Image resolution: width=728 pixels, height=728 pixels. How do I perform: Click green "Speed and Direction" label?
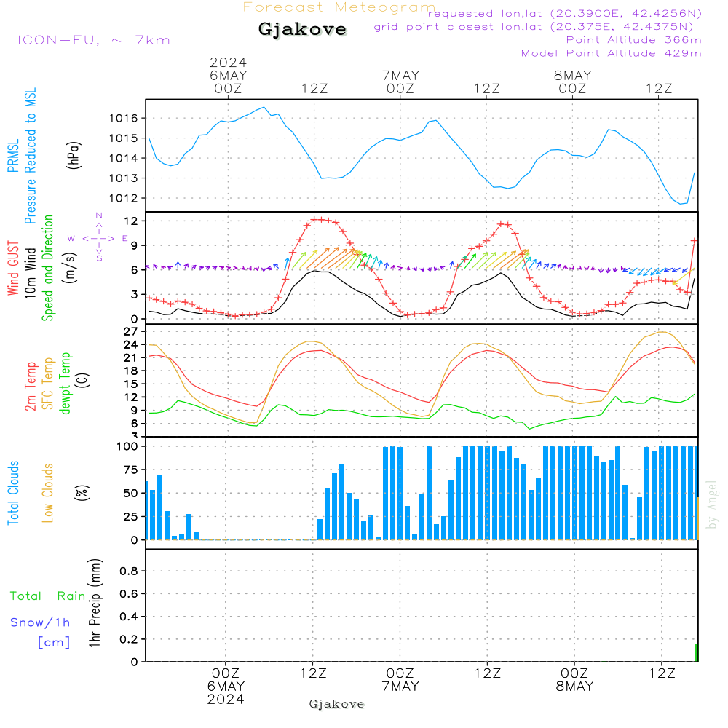47,268
